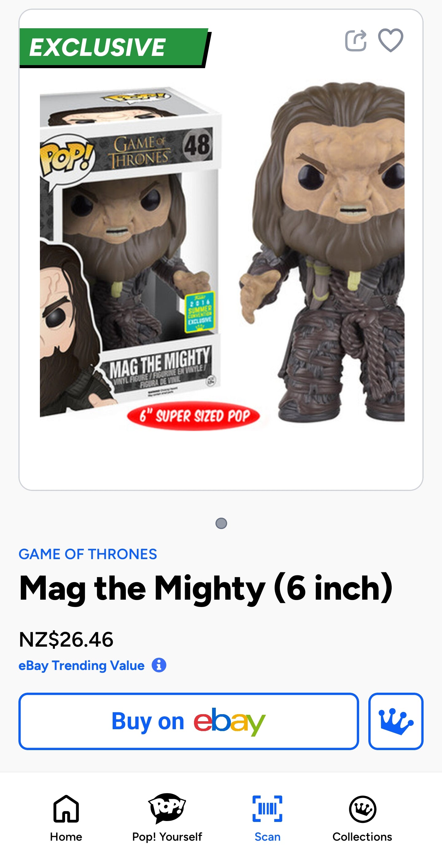Tap the eBay Trending Value label
This screenshot has height=868, width=442.
pos(82,665)
